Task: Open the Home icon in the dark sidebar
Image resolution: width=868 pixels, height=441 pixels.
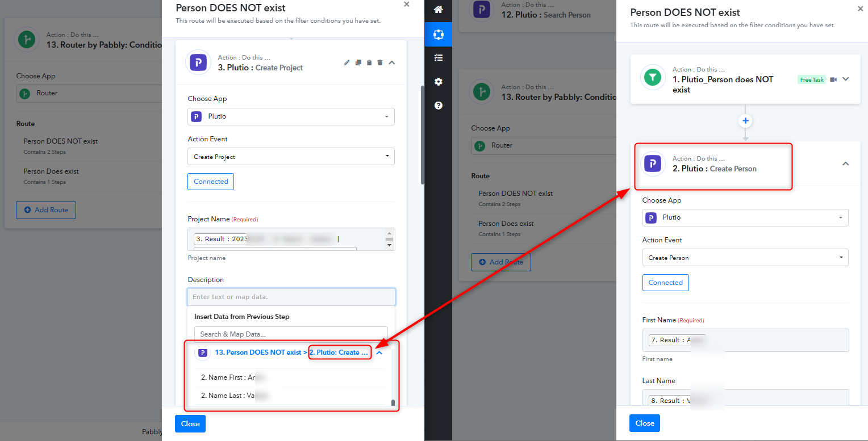Action: (438, 10)
